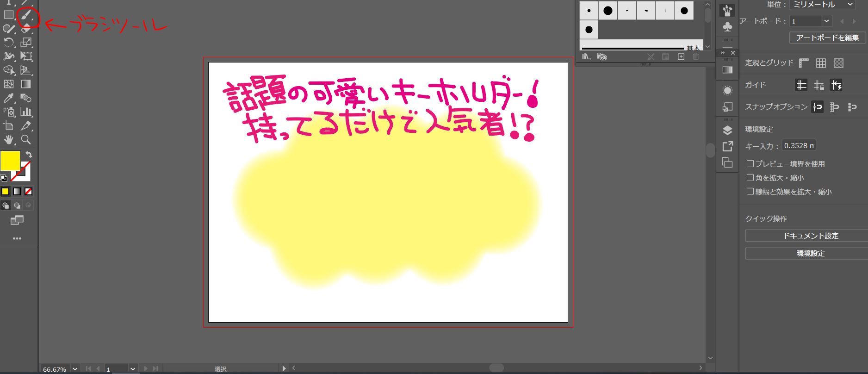The image size is (868, 374).
Task: Tick the 線幅と効果を拡大・縮小 checkbox
Action: 750,192
